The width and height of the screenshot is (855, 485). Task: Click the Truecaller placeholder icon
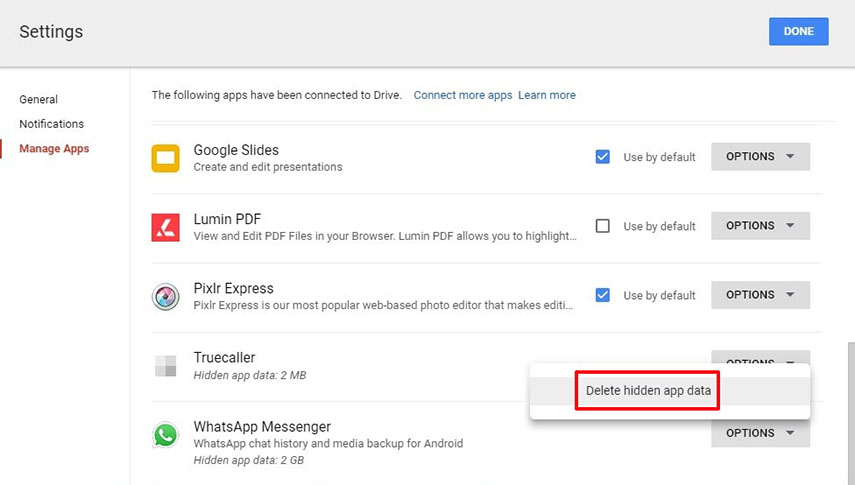click(x=165, y=366)
